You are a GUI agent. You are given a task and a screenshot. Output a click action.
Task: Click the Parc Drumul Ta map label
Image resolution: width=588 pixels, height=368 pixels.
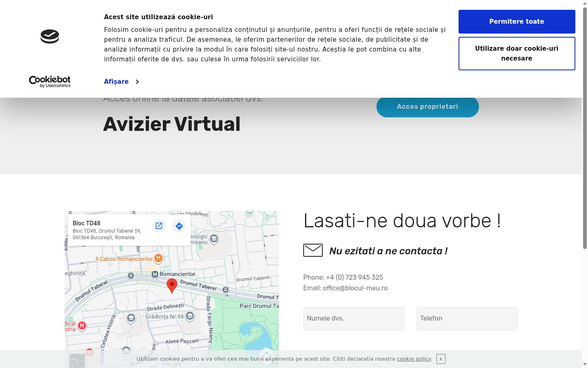(259, 306)
